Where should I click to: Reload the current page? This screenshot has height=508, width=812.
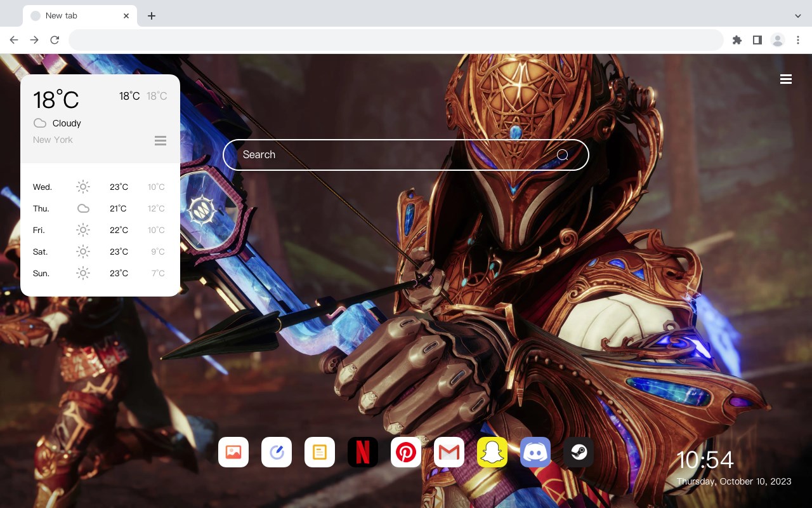pyautogui.click(x=55, y=40)
